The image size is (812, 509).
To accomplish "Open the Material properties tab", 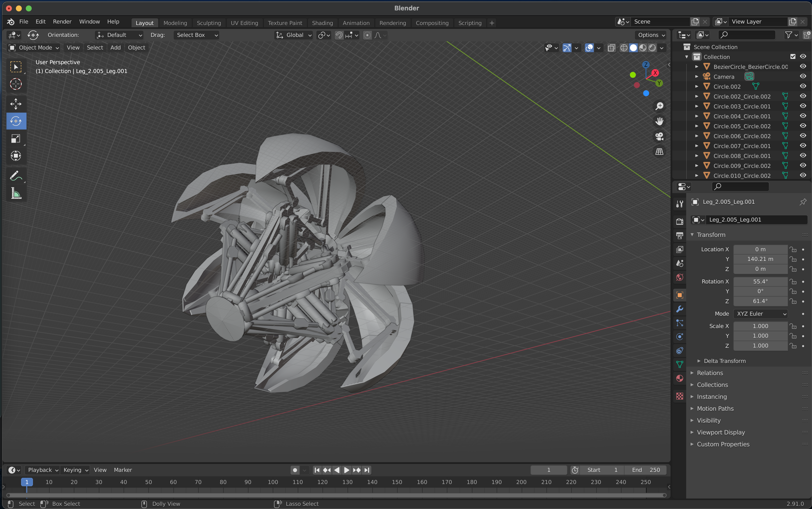I will [x=680, y=378].
